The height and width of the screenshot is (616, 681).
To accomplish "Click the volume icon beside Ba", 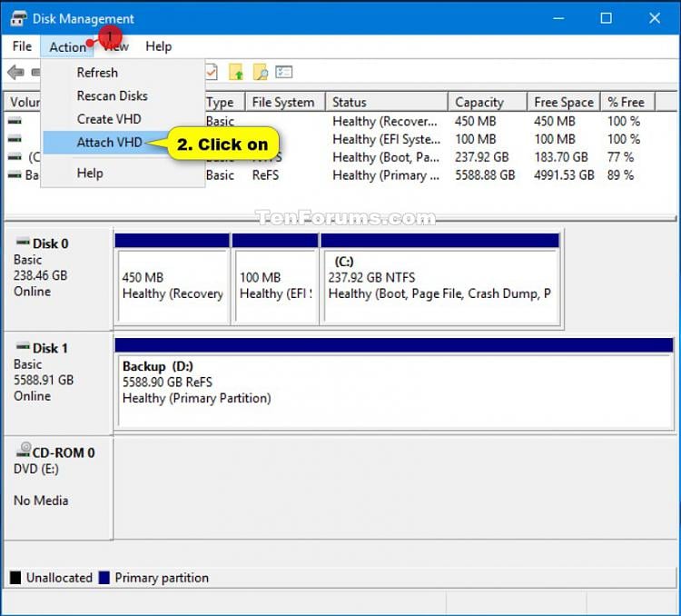I will point(15,174).
